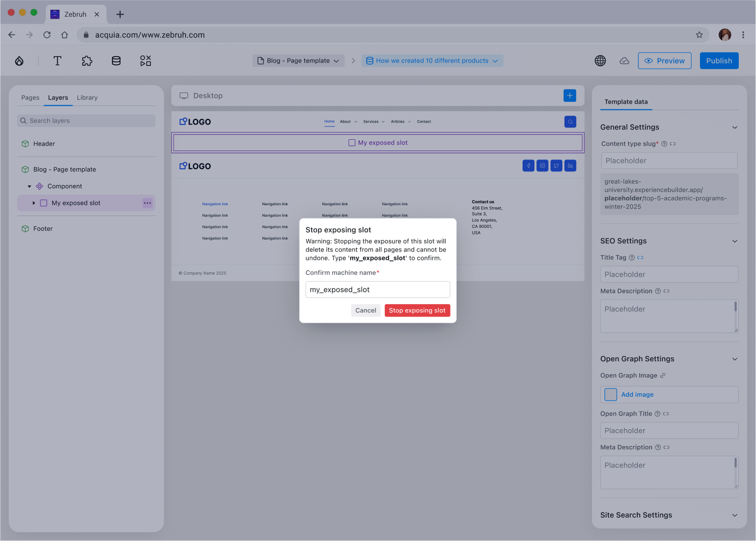Image resolution: width=756 pixels, height=541 pixels.
Task: Open the puzzle-piece extensions icon
Action: coord(87,61)
